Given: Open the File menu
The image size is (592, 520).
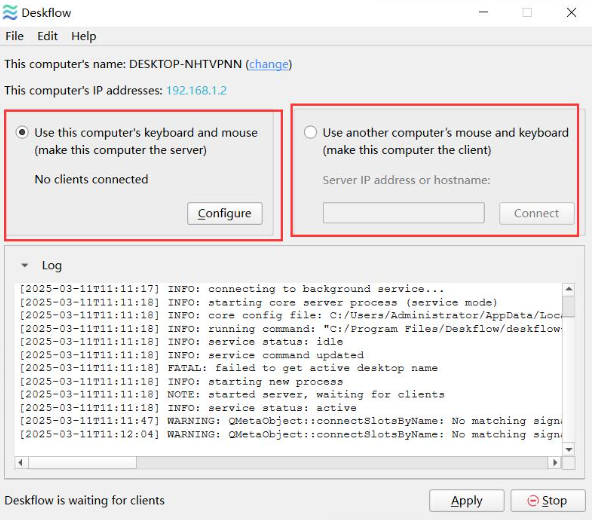Looking at the screenshot, I should 14,36.
